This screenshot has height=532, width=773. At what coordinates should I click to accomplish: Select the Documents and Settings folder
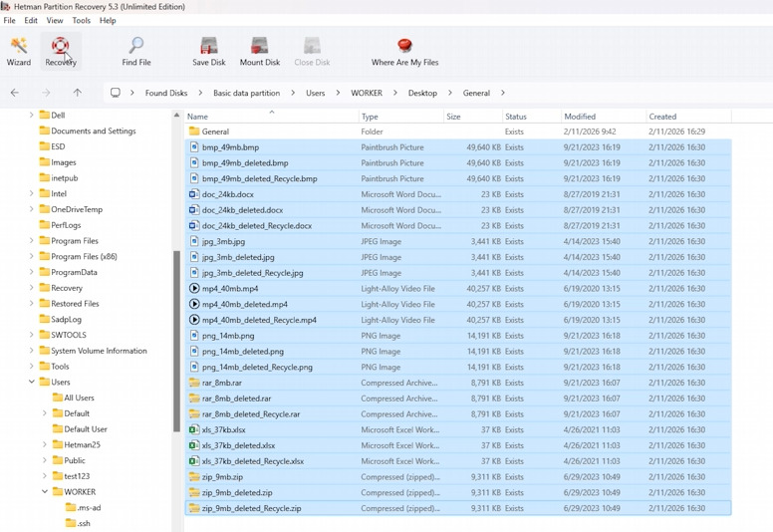point(94,131)
